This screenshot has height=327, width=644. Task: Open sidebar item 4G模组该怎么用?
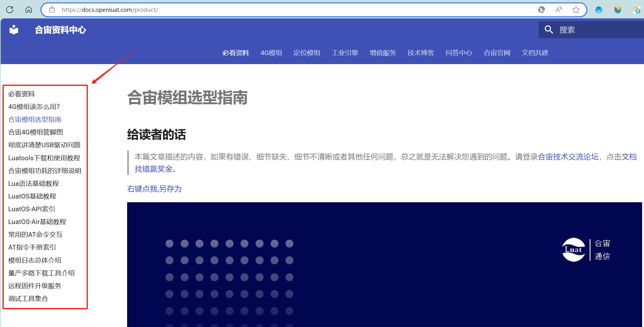[x=34, y=107]
